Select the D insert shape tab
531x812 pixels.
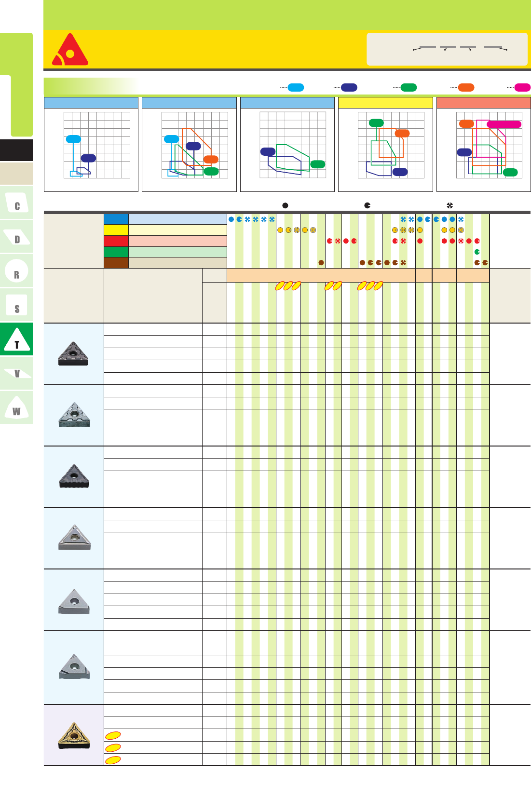16,237
